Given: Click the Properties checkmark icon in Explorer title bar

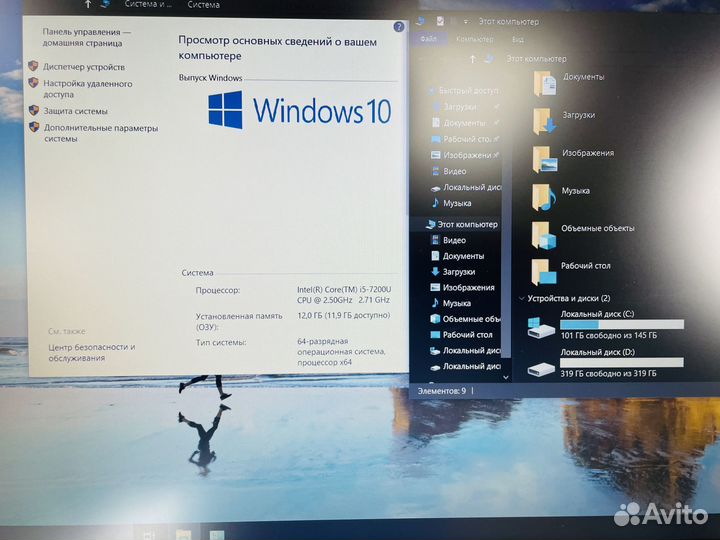Looking at the screenshot, I should (x=440, y=21).
